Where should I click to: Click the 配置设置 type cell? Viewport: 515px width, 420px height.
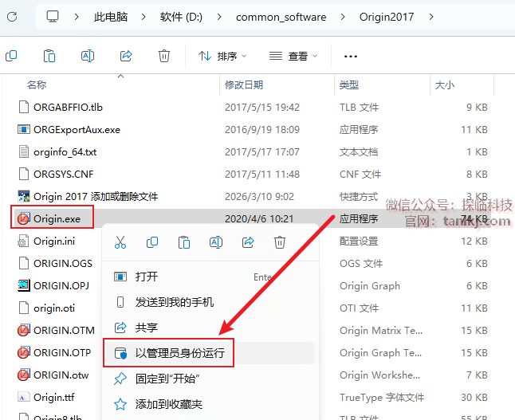click(x=359, y=241)
